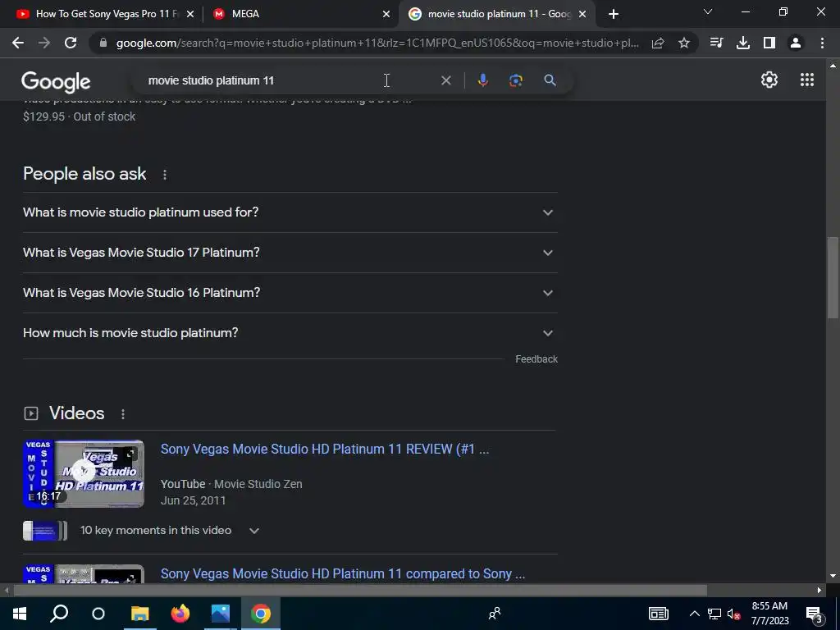Viewport: 840px width, 630px height.
Task: Reload the current page
Action: (x=71, y=43)
